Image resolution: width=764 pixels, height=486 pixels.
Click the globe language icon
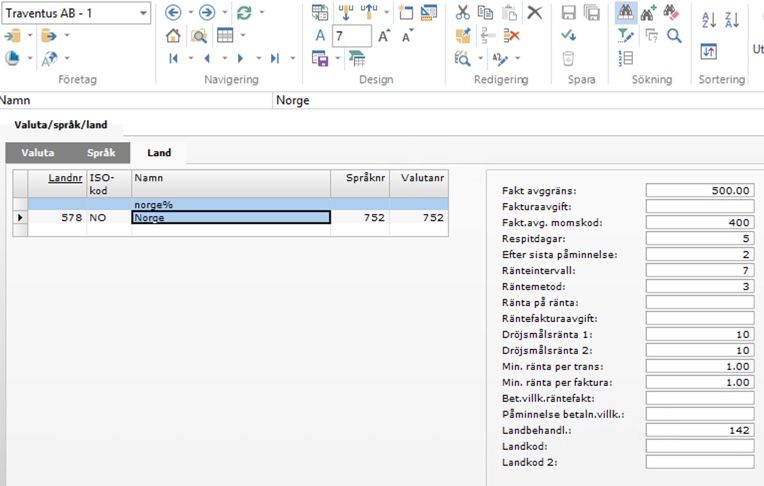49,58
